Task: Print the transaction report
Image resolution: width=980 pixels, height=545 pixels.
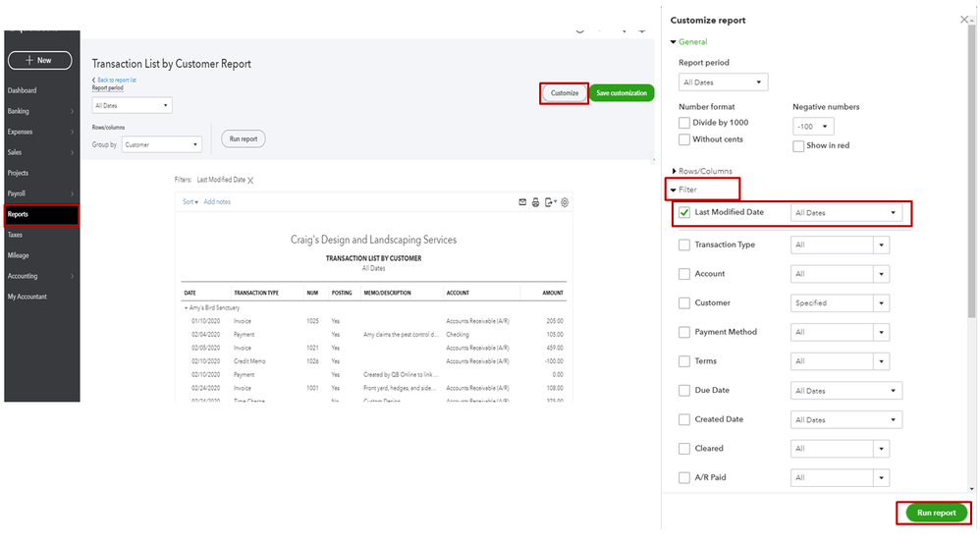Action: pos(536,202)
